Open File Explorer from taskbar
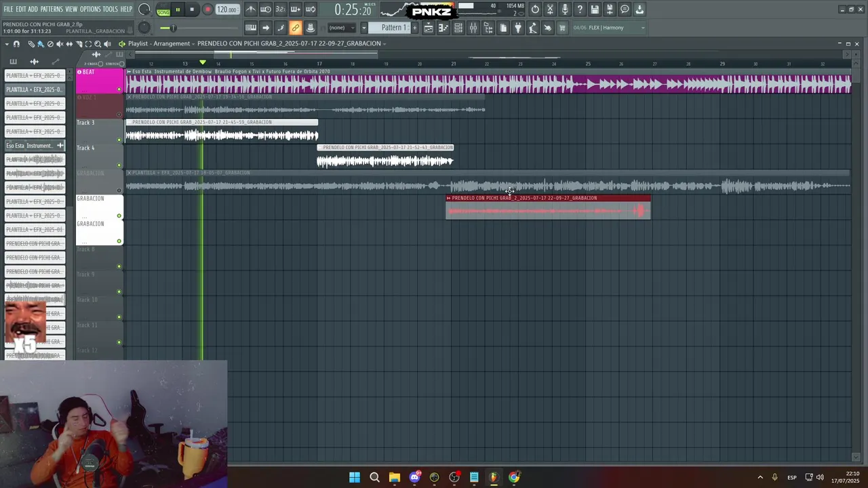This screenshot has width=868, height=488. click(394, 477)
